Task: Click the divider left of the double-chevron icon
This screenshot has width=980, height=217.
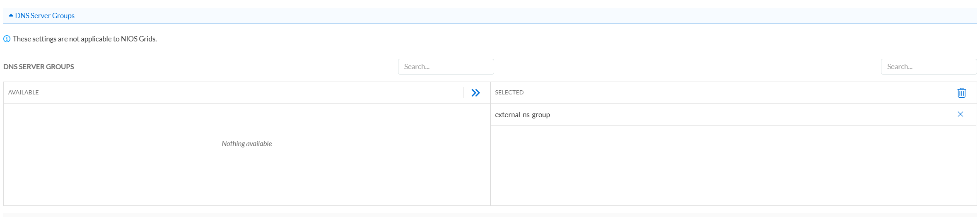Action: 463,93
